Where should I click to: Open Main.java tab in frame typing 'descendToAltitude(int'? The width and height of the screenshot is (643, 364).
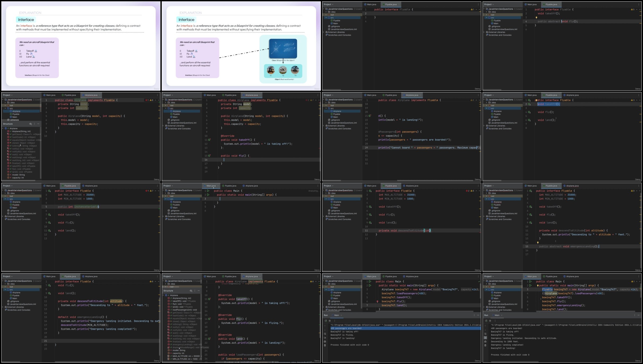click(370, 186)
